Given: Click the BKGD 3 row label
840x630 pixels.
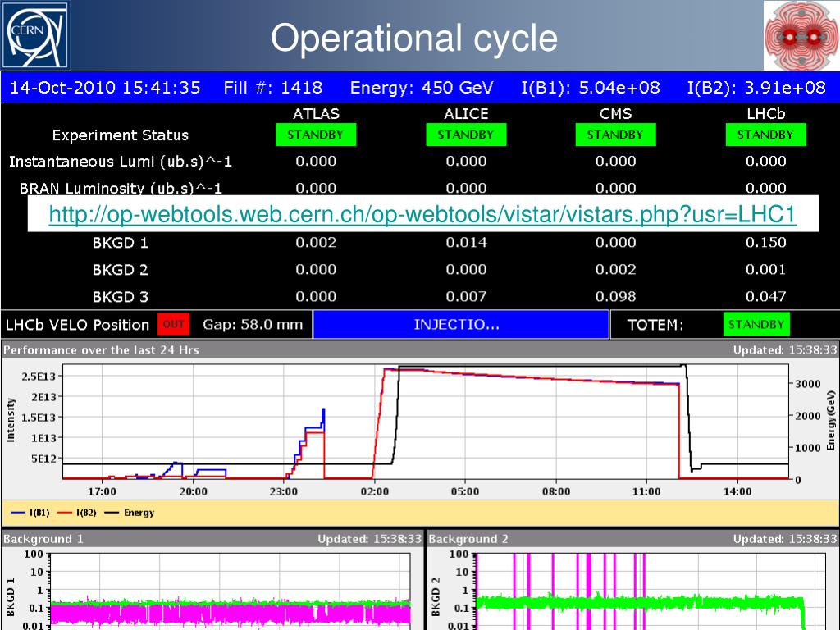Looking at the screenshot, I should [121, 297].
